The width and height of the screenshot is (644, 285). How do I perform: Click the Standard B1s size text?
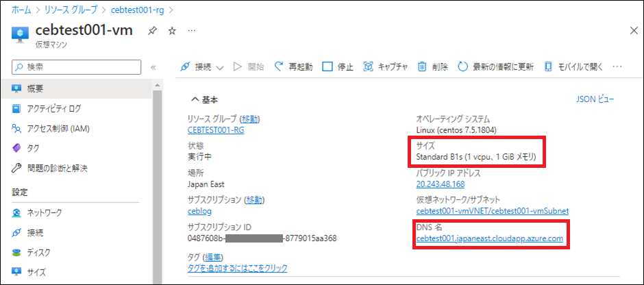[475, 158]
